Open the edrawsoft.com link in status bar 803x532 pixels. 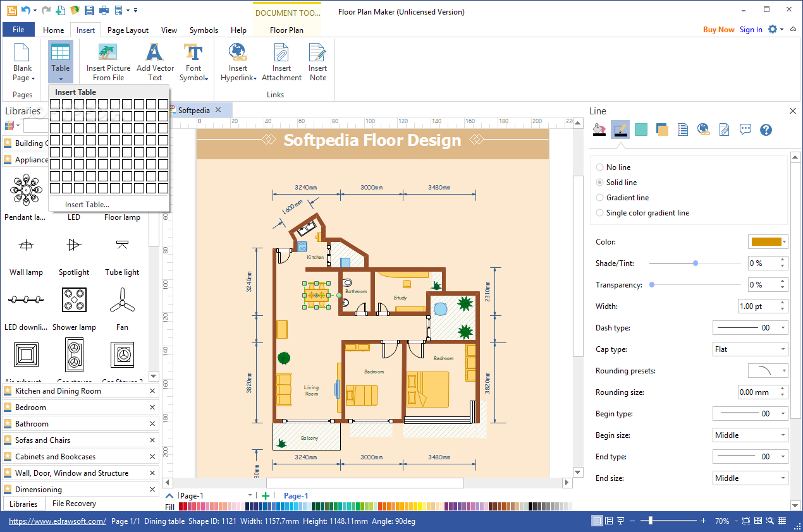58,521
